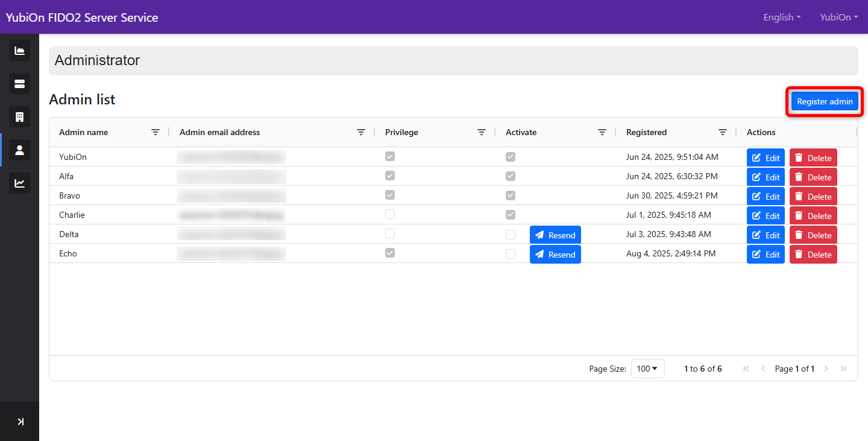Go to the next page
The width and height of the screenshot is (868, 441).
click(826, 369)
